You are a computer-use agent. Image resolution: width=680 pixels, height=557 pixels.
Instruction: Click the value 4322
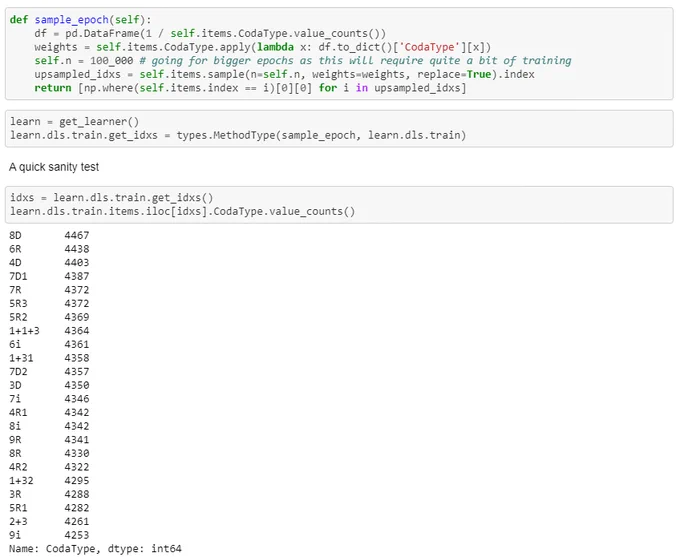(77, 467)
